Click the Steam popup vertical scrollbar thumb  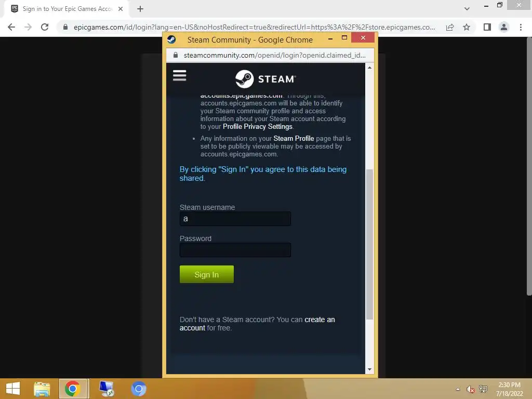[369, 244]
